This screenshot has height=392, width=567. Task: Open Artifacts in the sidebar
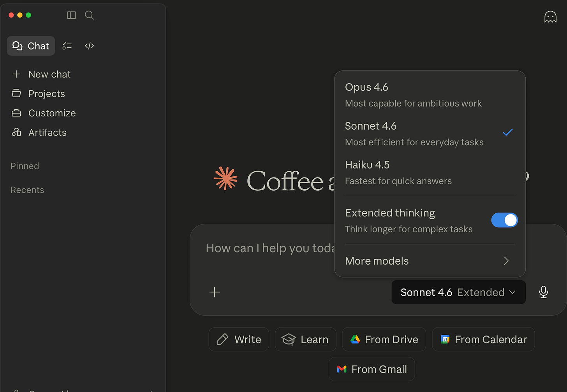pyautogui.click(x=39, y=133)
